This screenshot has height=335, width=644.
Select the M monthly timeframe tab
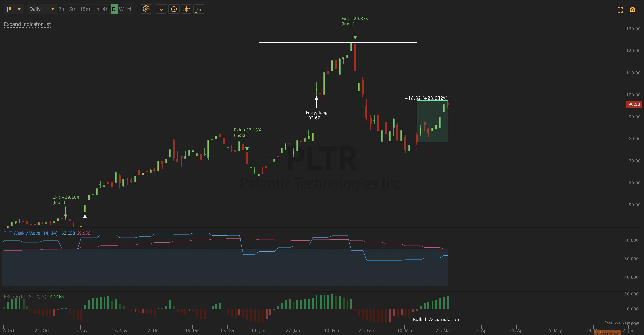(129, 9)
